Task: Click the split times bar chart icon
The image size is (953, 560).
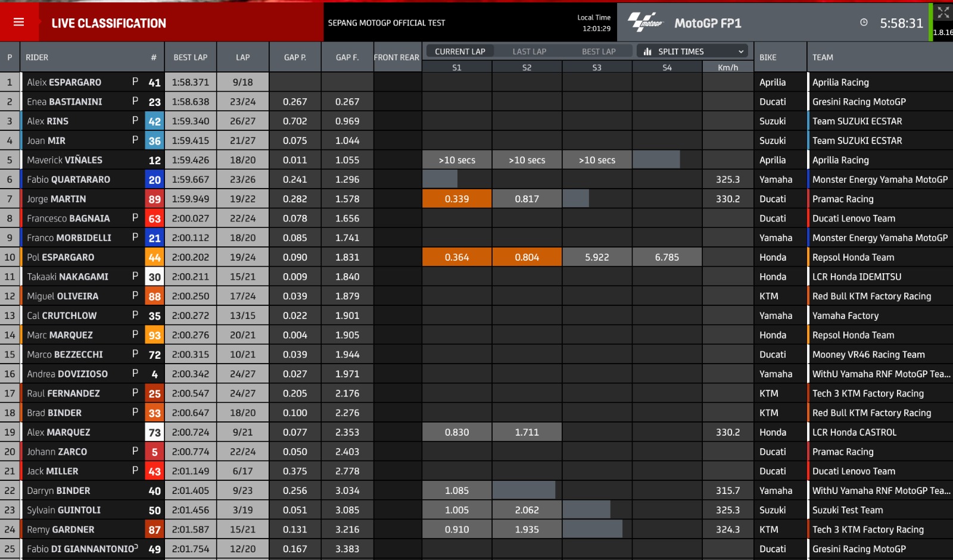Action: click(x=647, y=52)
